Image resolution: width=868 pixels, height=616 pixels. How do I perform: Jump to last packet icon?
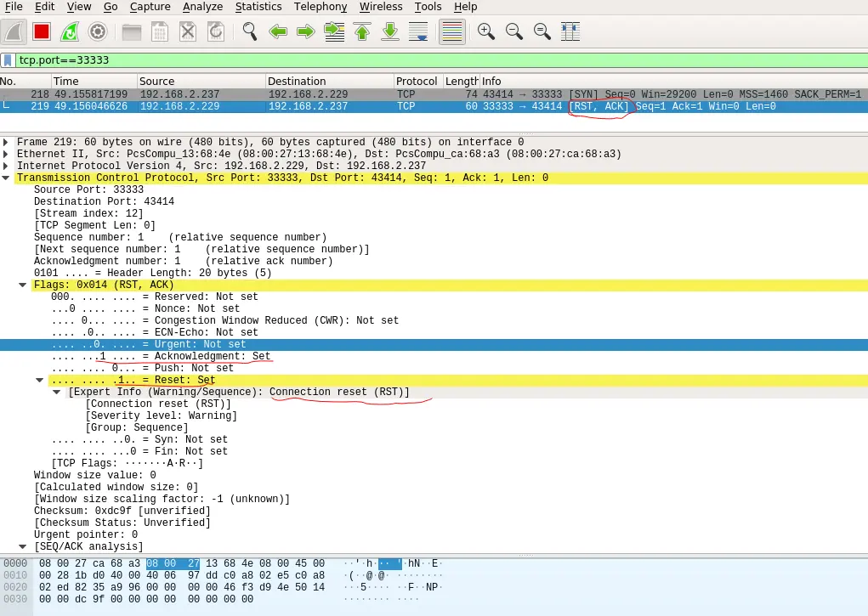pyautogui.click(x=390, y=31)
